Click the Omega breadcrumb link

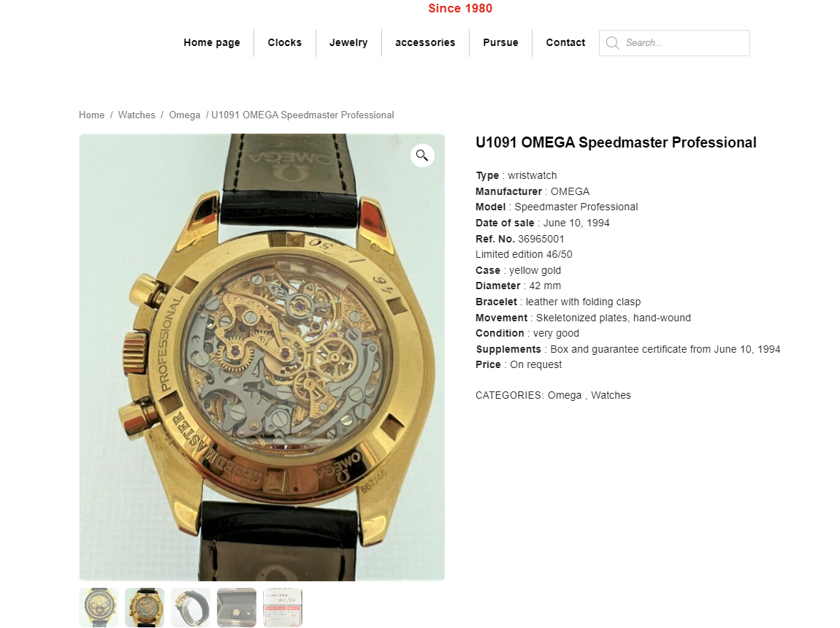pos(184,115)
